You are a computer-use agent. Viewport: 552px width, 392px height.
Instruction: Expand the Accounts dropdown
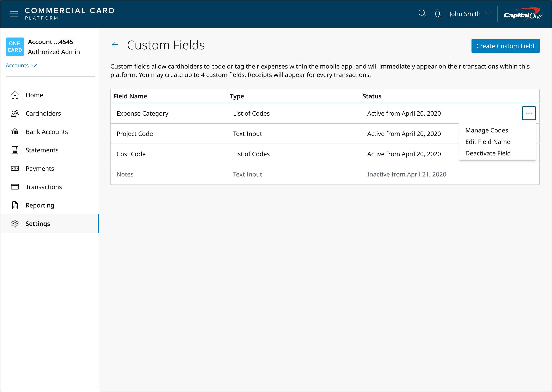21,65
